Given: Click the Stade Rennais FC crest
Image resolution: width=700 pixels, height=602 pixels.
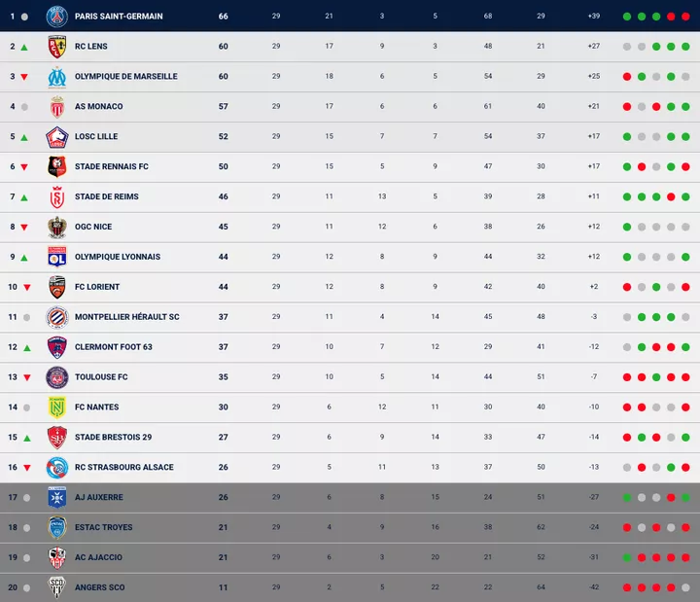Looking at the screenshot, I should click(56, 166).
